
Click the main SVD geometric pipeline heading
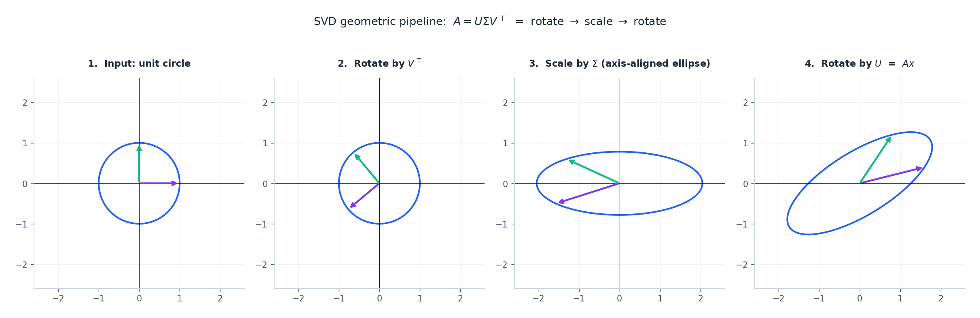pyautogui.click(x=490, y=21)
